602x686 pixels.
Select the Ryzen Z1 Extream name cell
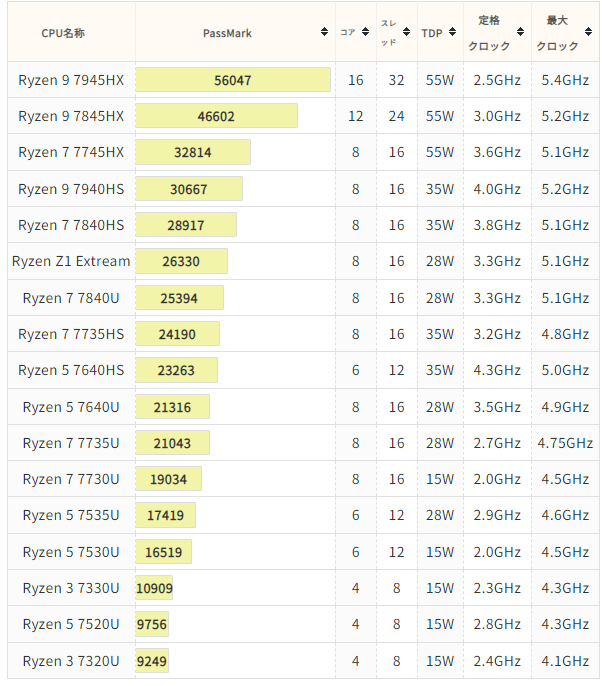coord(71,261)
